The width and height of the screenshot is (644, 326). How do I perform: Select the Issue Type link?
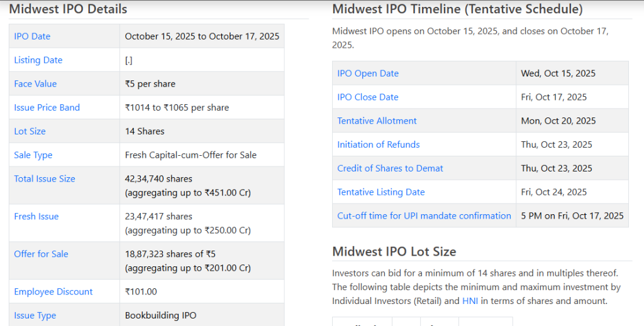click(x=35, y=316)
